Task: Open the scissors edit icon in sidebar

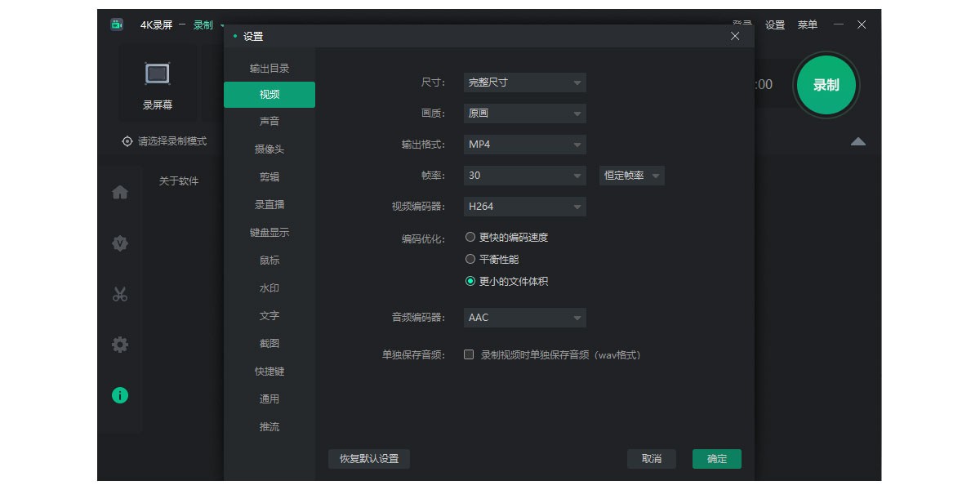Action: tap(120, 294)
